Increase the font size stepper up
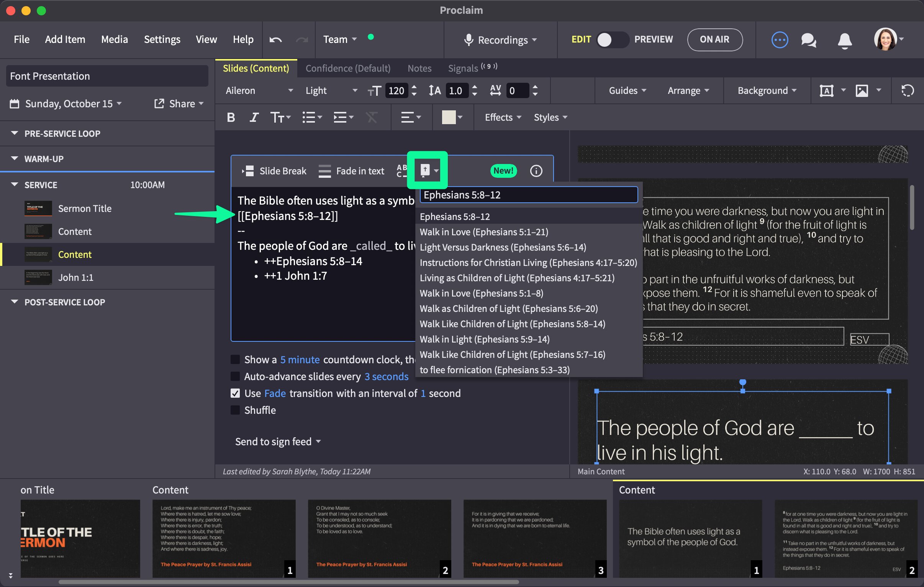The image size is (924, 587). click(414, 87)
